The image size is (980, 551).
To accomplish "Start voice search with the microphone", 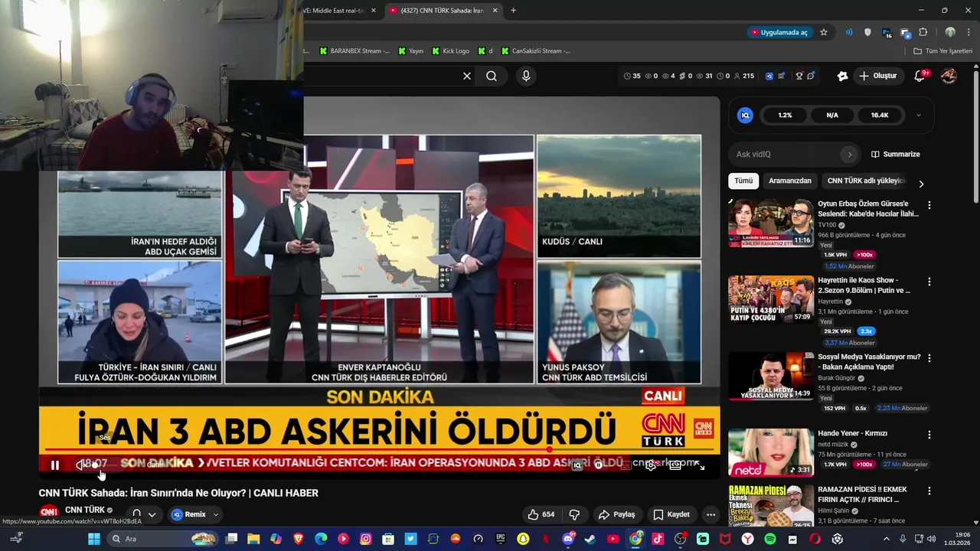I will [526, 76].
